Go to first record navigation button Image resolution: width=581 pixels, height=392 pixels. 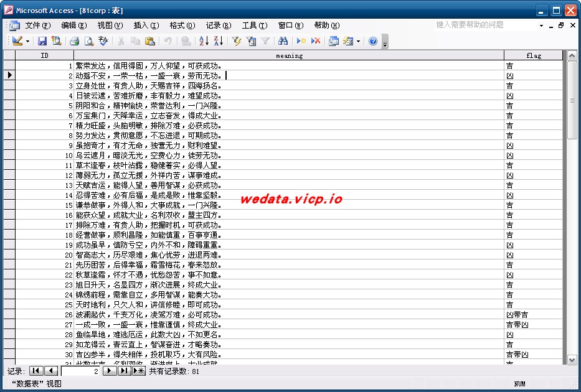click(x=36, y=371)
